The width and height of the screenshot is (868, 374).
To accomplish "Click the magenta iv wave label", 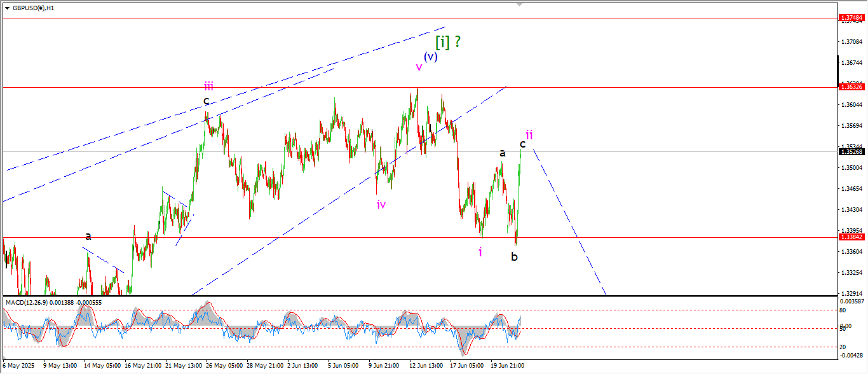I will (x=381, y=204).
